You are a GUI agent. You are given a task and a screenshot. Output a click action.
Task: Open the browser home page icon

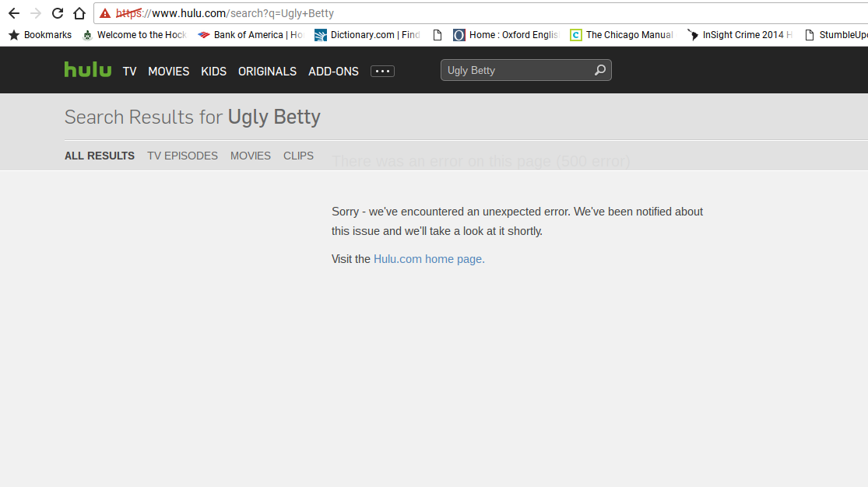(79, 13)
